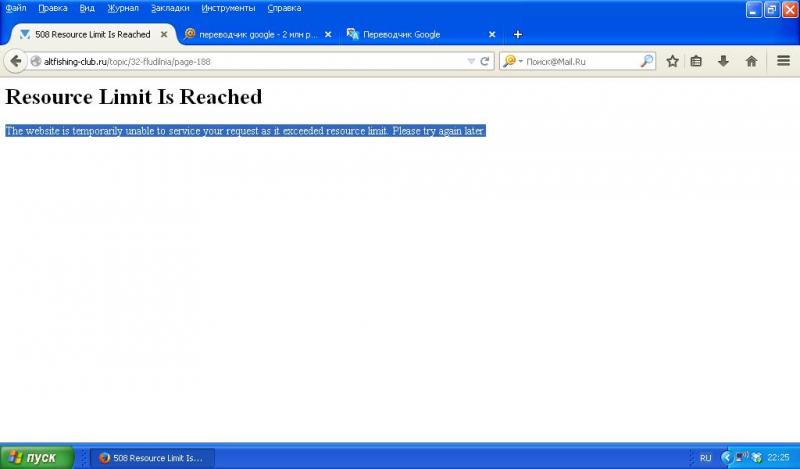Open the bookmarks list icon
The image size is (800, 469).
pyautogui.click(x=697, y=61)
